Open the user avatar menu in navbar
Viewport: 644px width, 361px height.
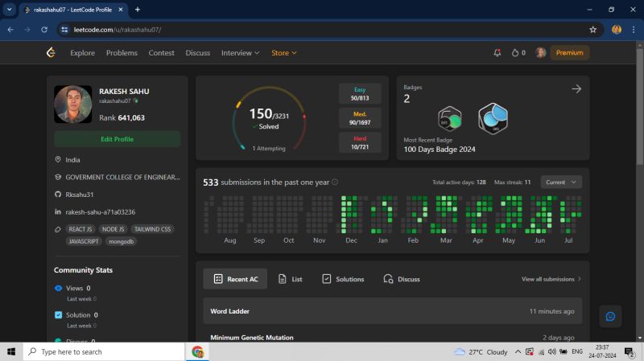click(x=541, y=53)
